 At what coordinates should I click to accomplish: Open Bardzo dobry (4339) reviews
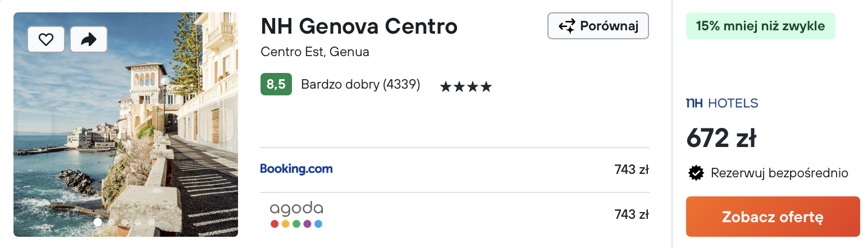360,85
